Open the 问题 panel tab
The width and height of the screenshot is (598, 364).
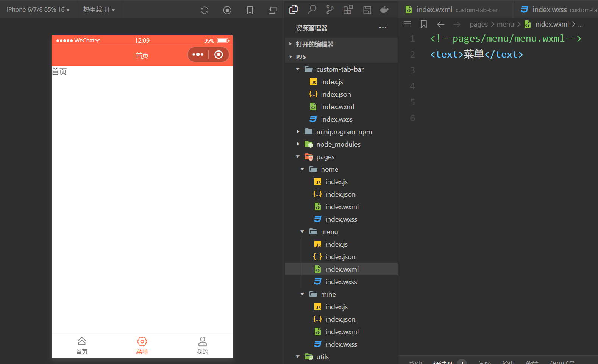tap(484, 363)
